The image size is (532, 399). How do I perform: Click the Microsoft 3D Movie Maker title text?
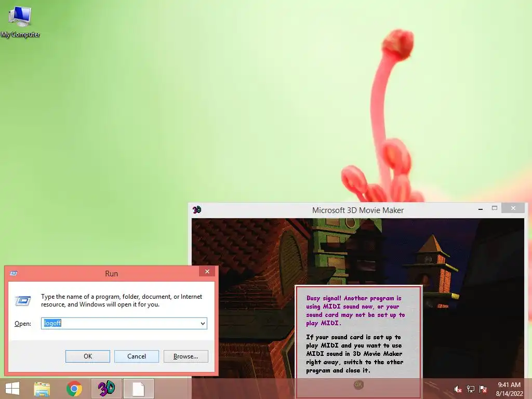pos(358,210)
